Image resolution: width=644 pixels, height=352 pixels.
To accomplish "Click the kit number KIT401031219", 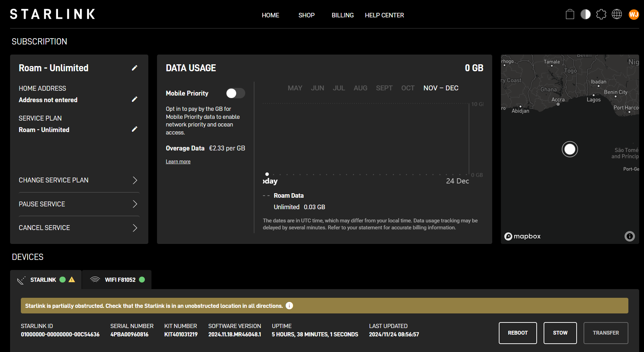I will coord(181,334).
